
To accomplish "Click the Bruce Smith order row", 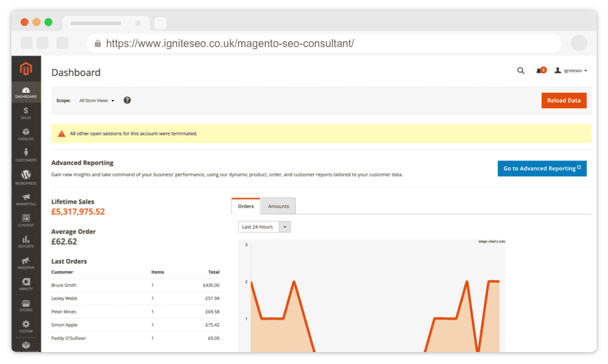I will point(135,285).
